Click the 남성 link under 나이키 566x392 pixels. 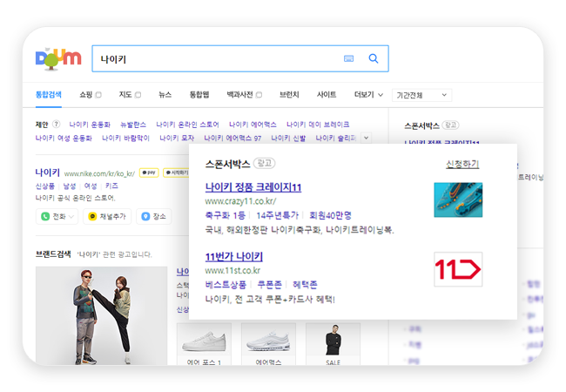70,186
